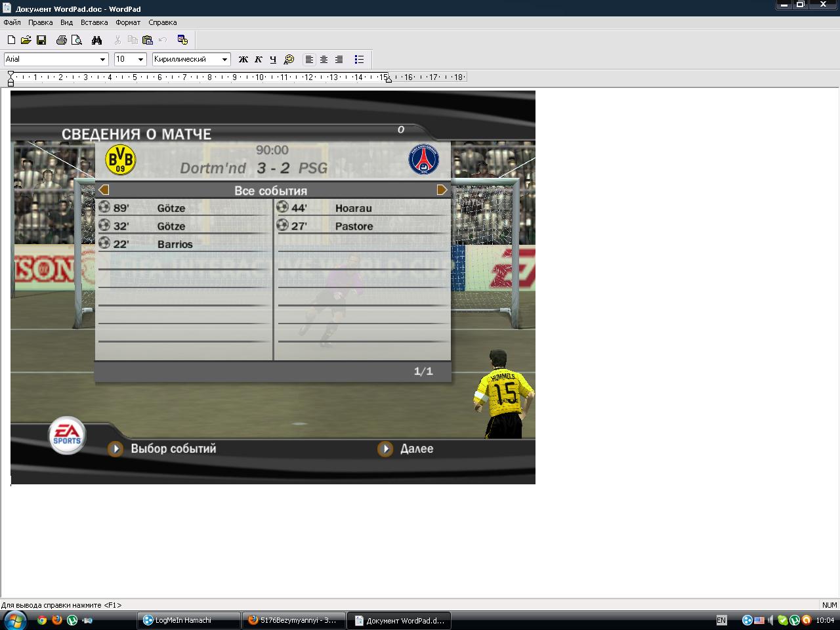Switch to the LogMeIn Hamachi taskbar window

point(188,620)
